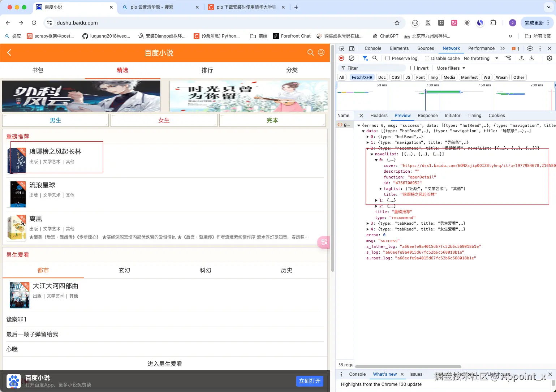This screenshot has height=392, width=556.
Task: Enable Disable cache checkbox
Action: (x=427, y=58)
